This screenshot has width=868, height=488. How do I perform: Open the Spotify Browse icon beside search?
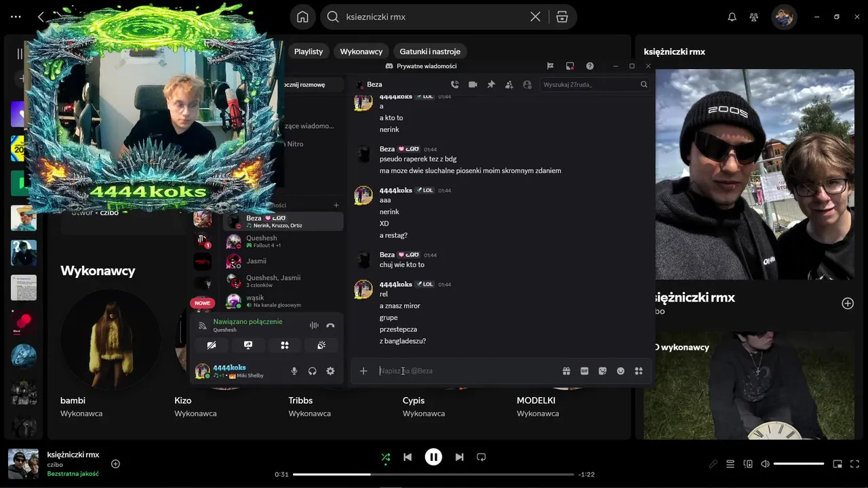(x=561, y=17)
